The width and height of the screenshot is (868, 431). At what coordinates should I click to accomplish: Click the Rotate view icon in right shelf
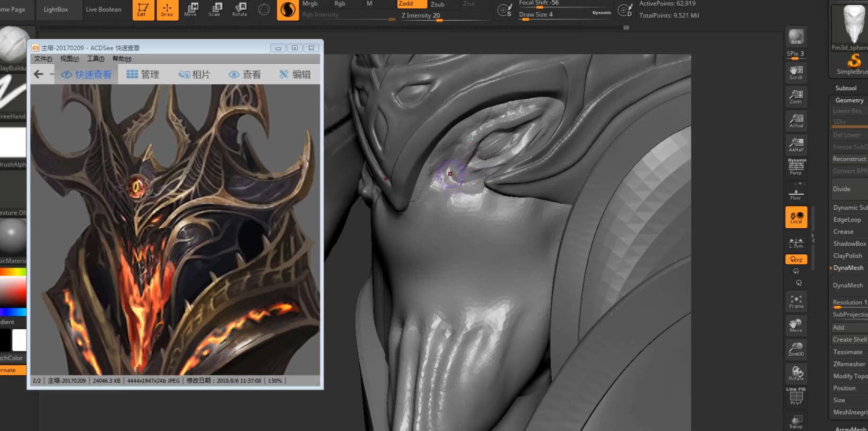pyautogui.click(x=796, y=373)
